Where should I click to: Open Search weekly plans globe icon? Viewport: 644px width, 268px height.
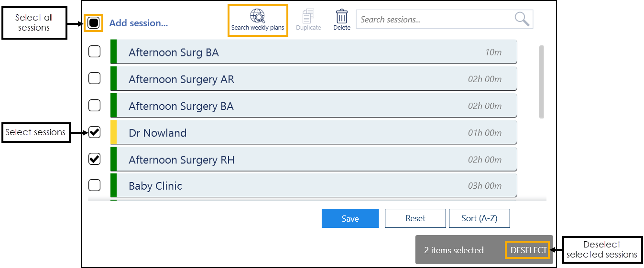pyautogui.click(x=258, y=16)
